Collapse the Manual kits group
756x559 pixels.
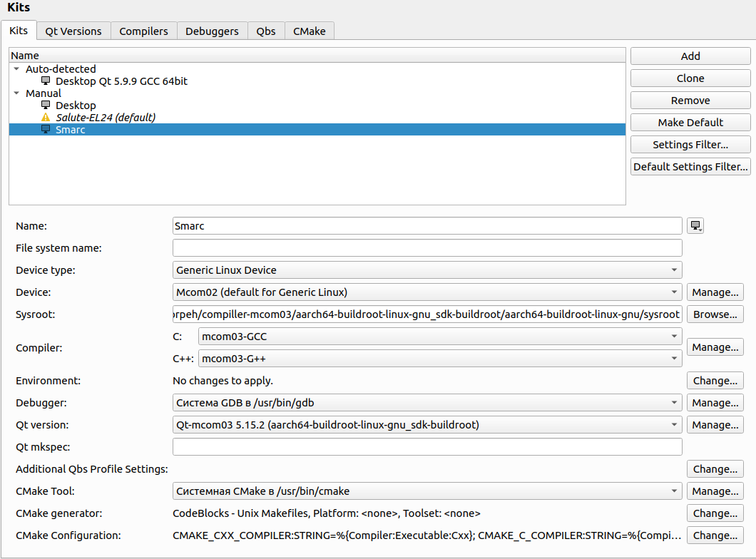point(16,93)
